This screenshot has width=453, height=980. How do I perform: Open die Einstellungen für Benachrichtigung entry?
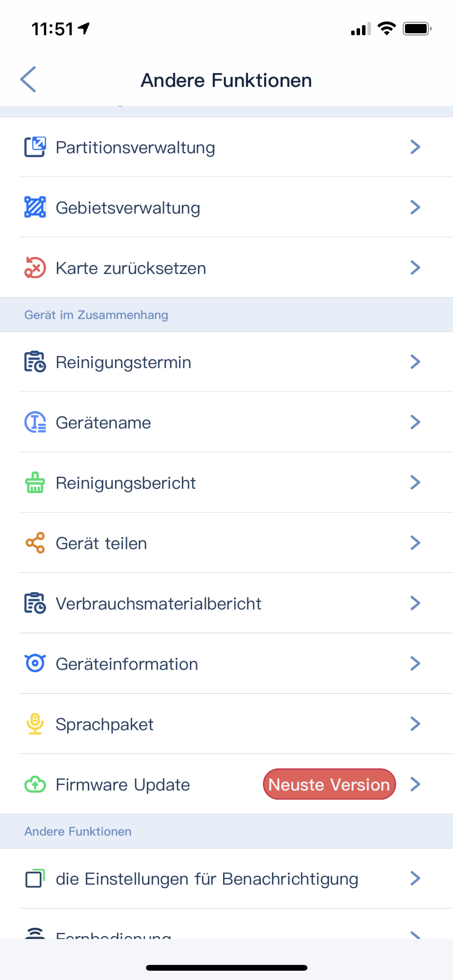pos(207,879)
